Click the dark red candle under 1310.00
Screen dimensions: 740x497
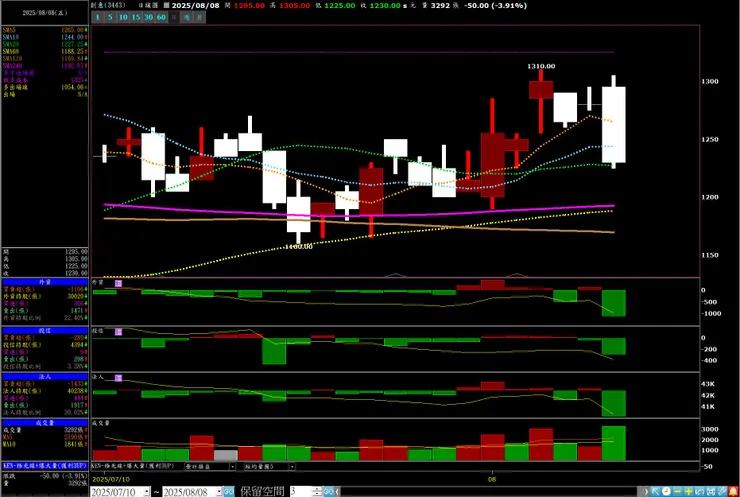click(x=541, y=90)
